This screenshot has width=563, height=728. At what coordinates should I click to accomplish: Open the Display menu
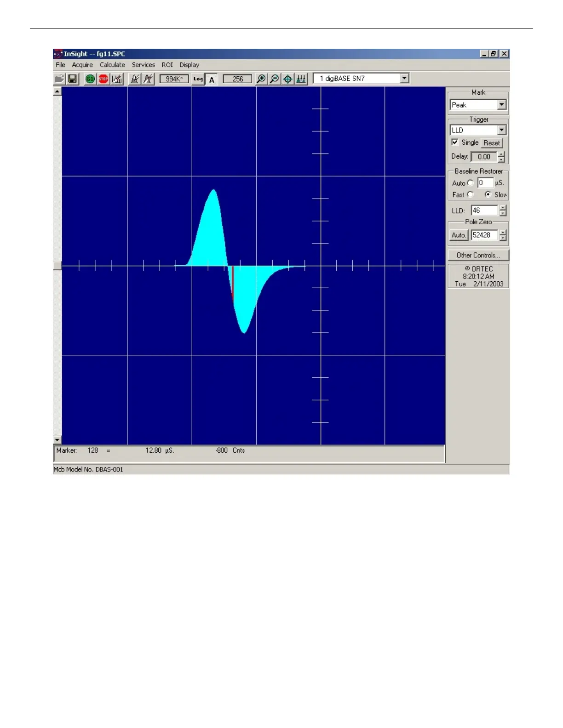(190, 65)
